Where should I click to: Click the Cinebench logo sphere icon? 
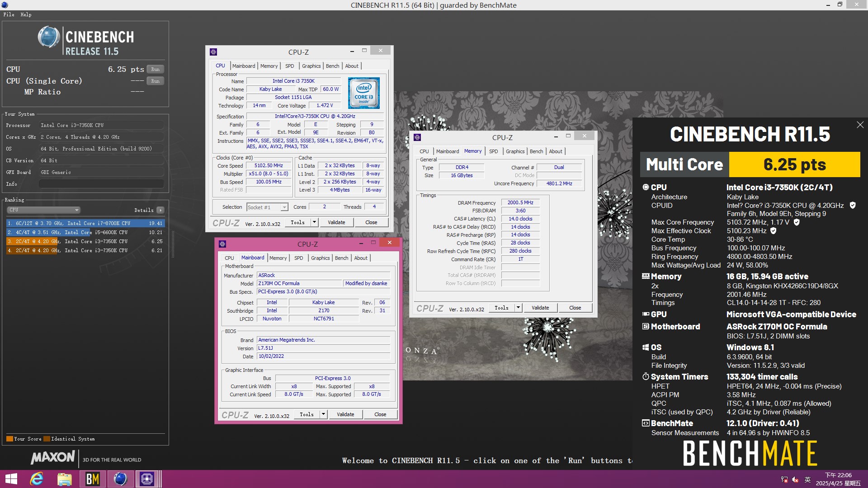(x=48, y=37)
